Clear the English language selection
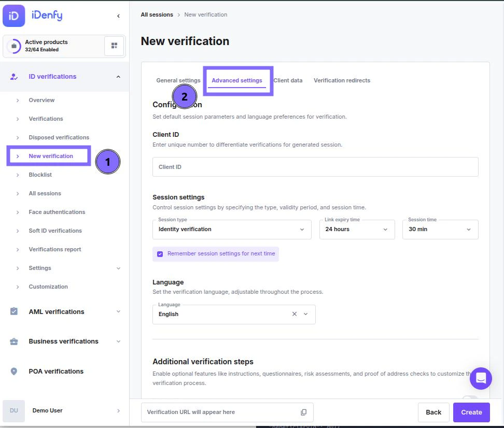504x428 pixels. coord(294,314)
